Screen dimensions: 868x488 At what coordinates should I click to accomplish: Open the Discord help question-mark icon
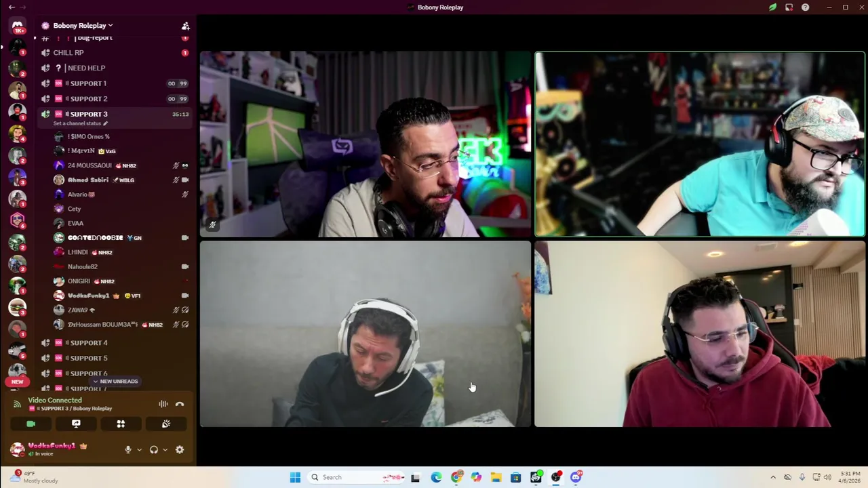[x=805, y=7]
